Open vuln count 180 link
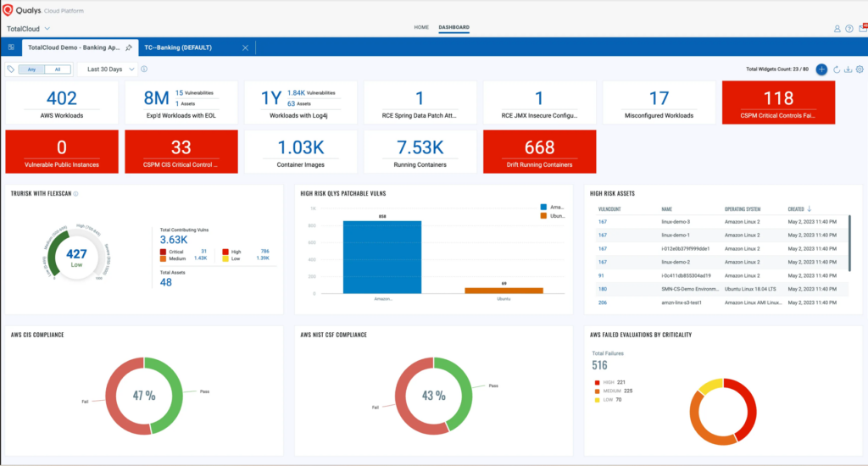This screenshot has height=466, width=868. 603,289
